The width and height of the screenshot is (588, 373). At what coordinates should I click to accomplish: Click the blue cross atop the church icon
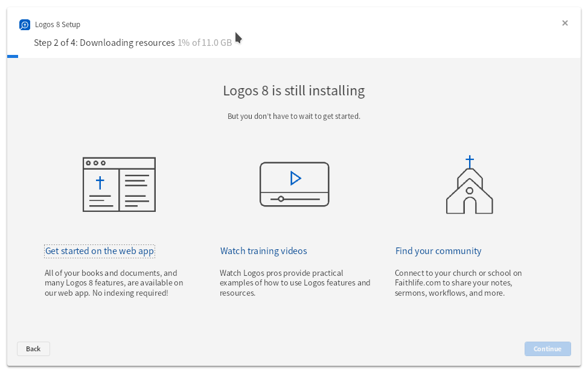470,162
